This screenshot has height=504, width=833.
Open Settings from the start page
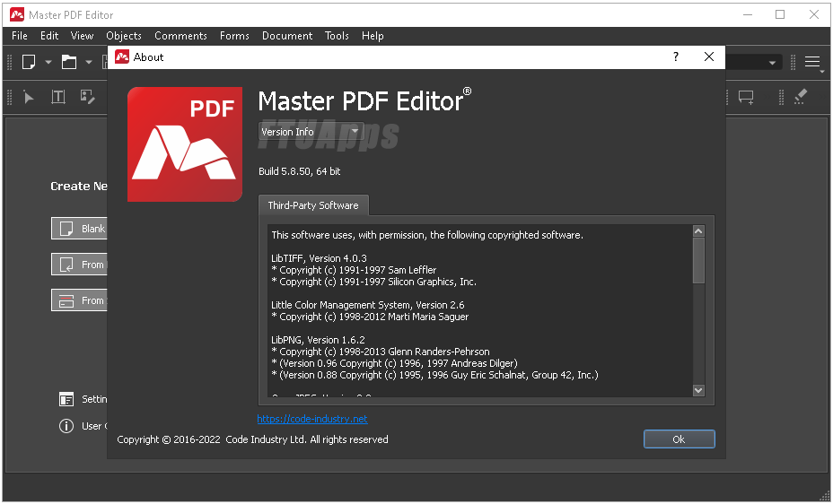click(x=83, y=399)
